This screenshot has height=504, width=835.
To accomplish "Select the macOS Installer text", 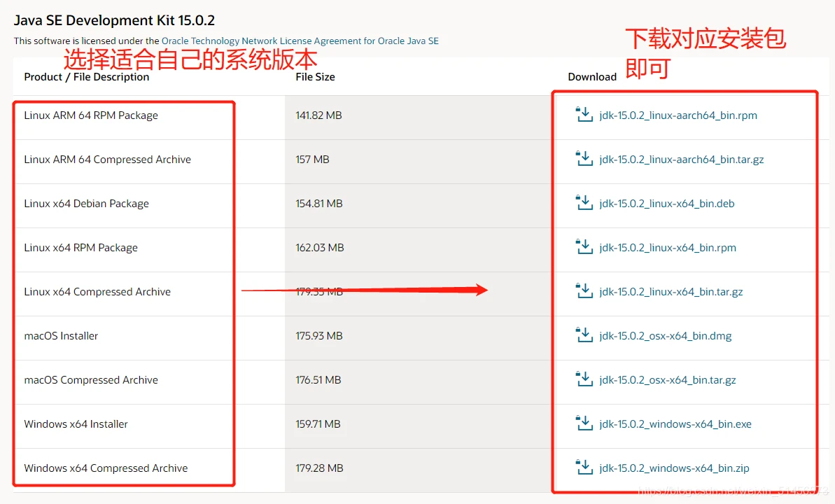I will [61, 336].
